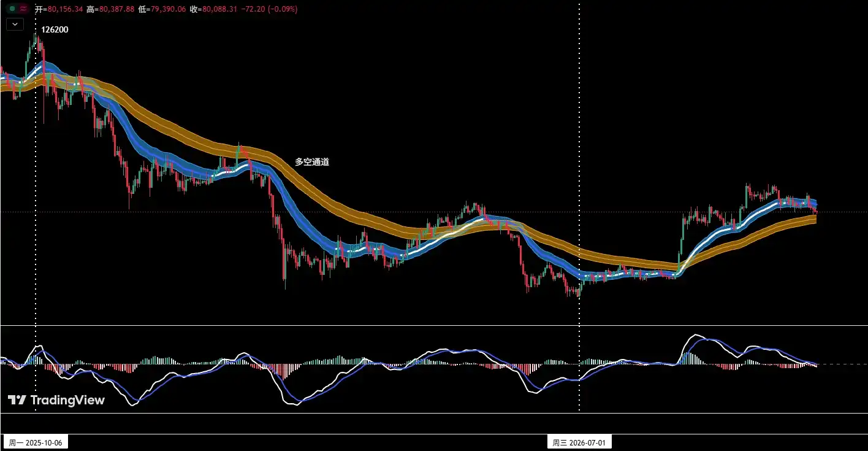
Task: Click the high price value 80,387.88
Action: [x=117, y=9]
